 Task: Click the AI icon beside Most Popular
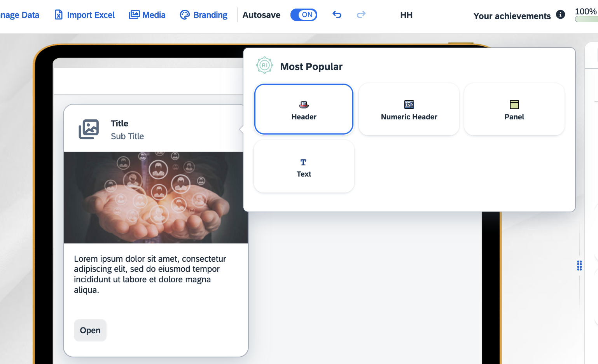[x=264, y=65]
